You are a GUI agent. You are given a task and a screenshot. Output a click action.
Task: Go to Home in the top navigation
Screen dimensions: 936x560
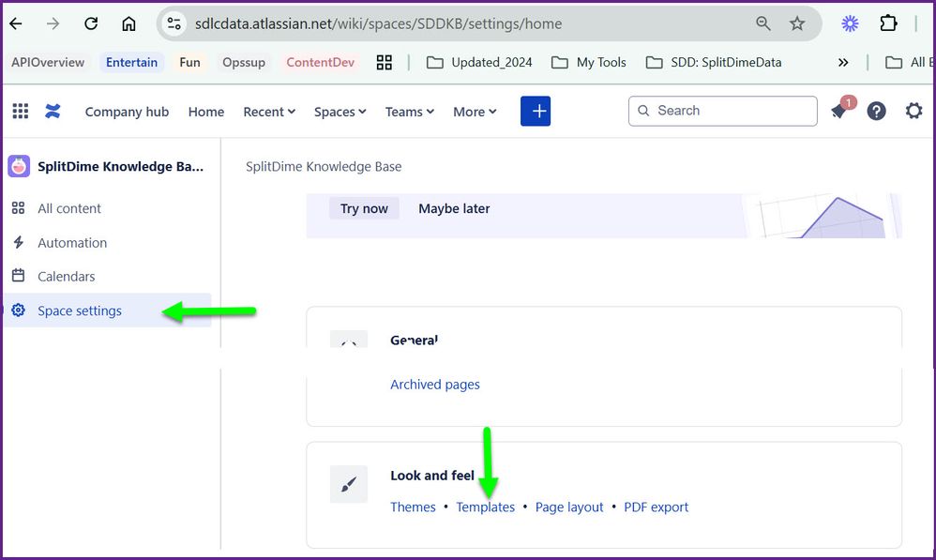(206, 112)
